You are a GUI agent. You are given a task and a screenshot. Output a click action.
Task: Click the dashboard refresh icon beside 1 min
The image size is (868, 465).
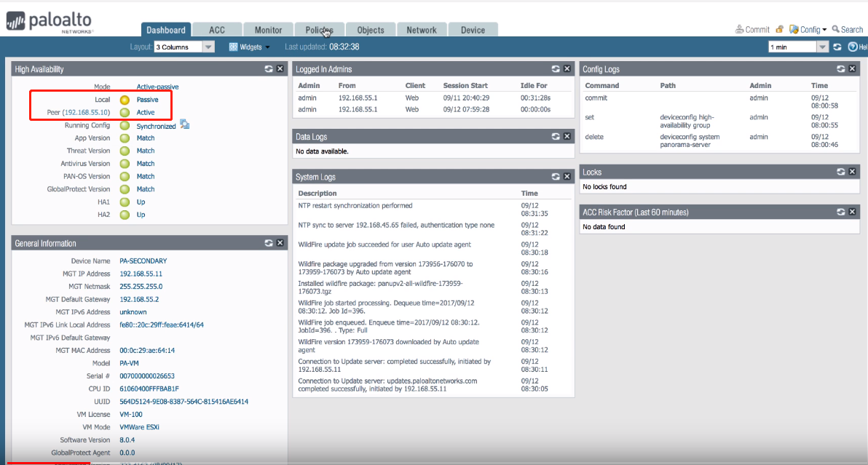tap(837, 47)
